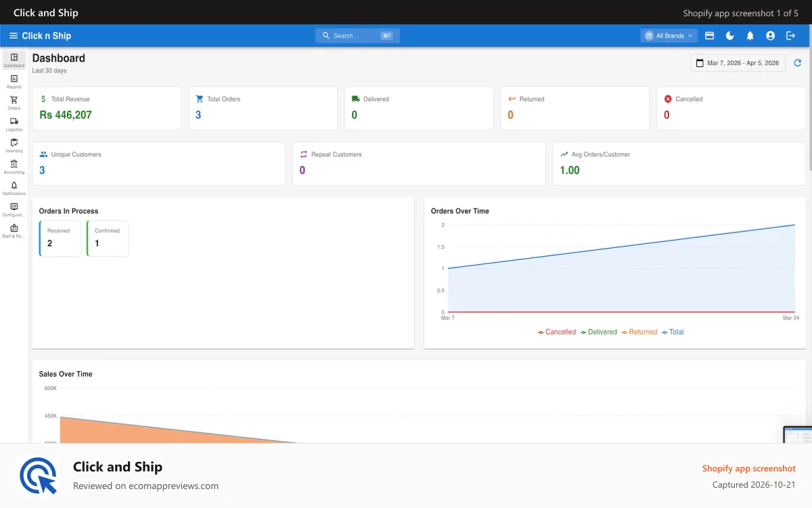This screenshot has height=508, width=812.
Task: Toggle the Total series in chart legend
Action: point(673,332)
